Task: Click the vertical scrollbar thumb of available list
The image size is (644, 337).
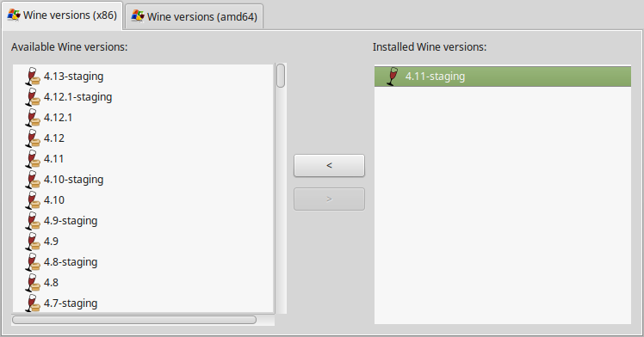Action: [x=281, y=76]
